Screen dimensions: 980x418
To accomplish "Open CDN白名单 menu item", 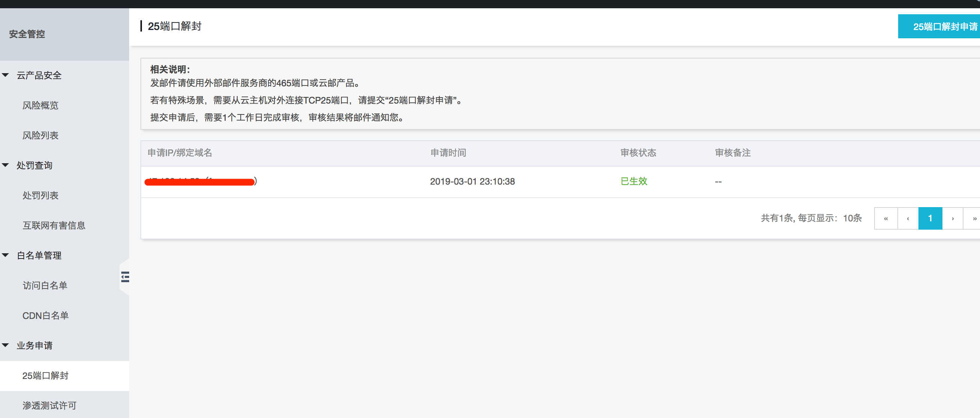I will (45, 316).
